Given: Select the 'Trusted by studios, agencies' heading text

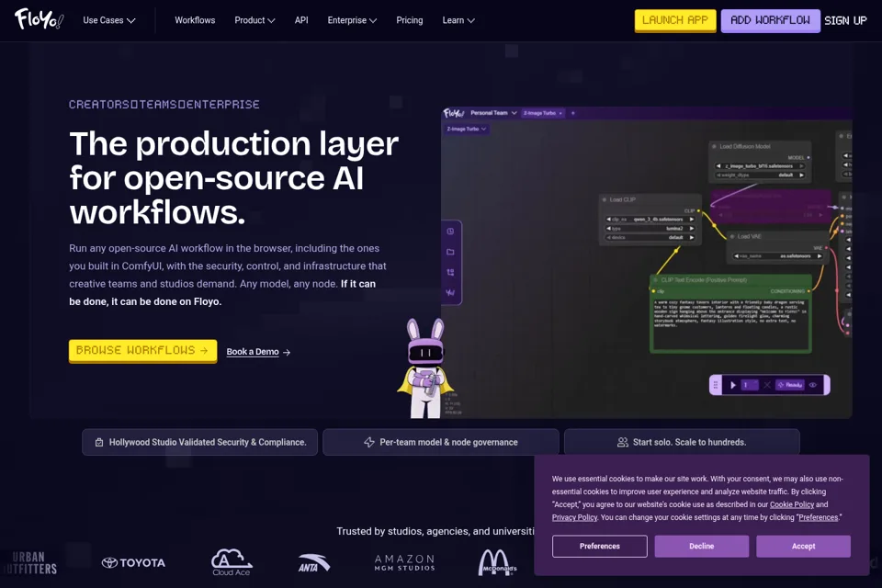Looking at the screenshot, I should pyautogui.click(x=435, y=531).
